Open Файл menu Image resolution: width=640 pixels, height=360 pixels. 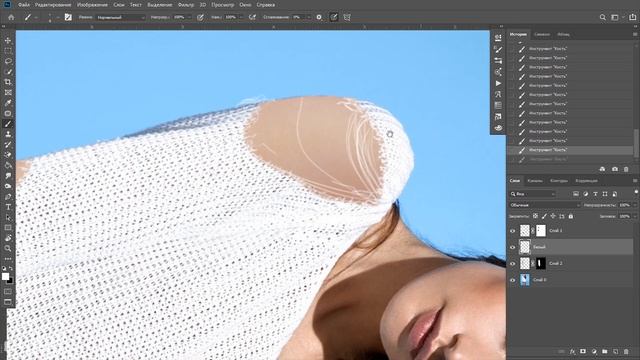click(24, 5)
